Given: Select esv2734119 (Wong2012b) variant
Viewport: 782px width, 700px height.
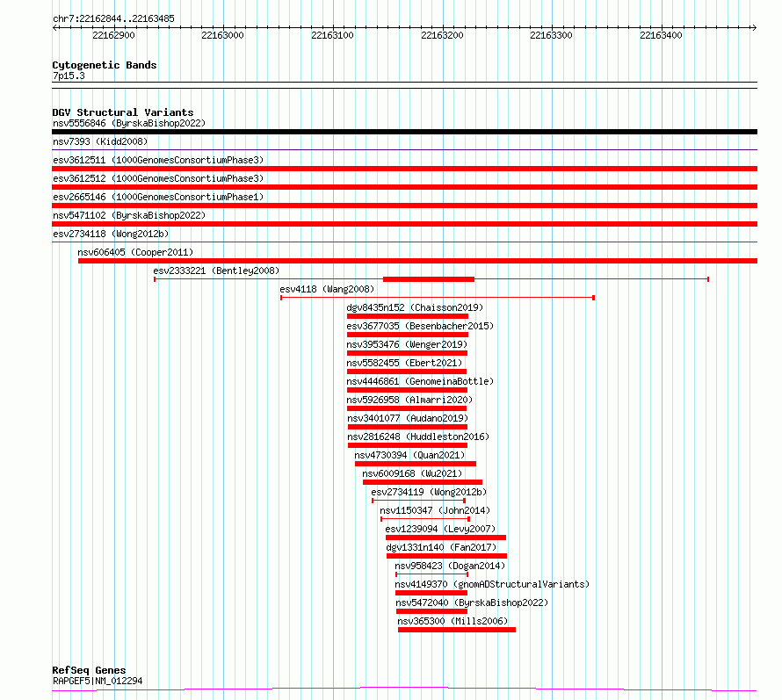Looking at the screenshot, I should [429, 492].
